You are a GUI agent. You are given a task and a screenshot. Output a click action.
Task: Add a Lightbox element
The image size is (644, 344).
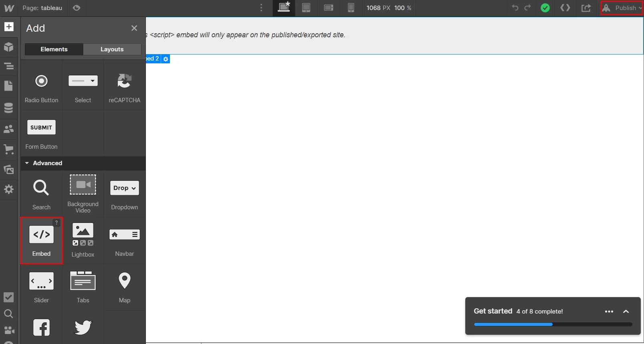[83, 240]
